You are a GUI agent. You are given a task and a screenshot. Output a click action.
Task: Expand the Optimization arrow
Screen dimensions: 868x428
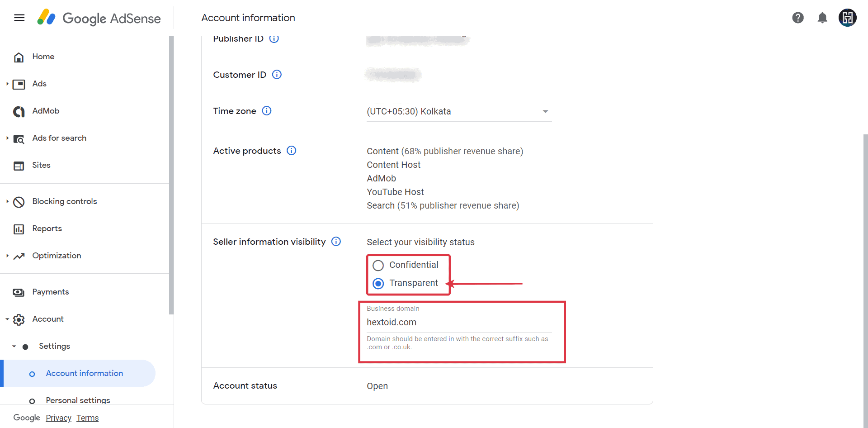click(x=7, y=256)
